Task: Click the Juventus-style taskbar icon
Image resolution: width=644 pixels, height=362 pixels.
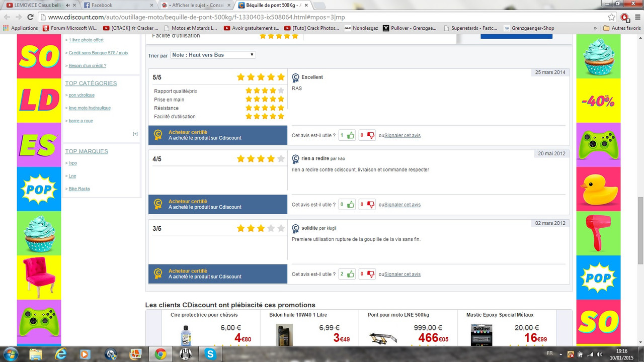Action: (x=185, y=354)
